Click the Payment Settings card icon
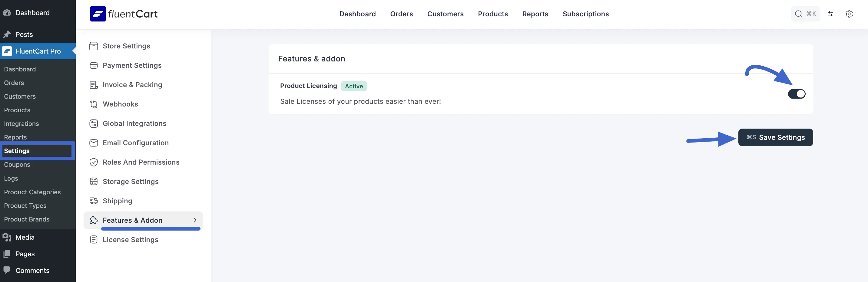 pyautogui.click(x=94, y=65)
